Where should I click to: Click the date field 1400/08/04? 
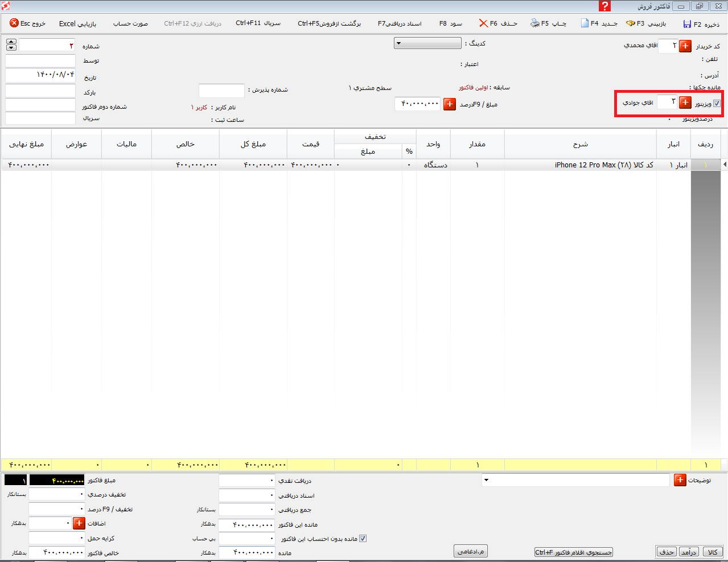click(x=40, y=75)
